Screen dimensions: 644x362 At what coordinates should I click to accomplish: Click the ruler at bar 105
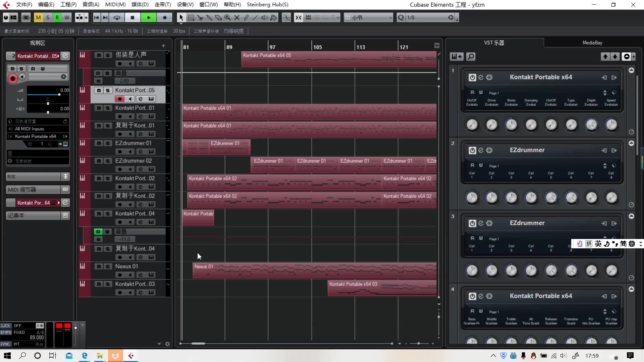click(317, 47)
